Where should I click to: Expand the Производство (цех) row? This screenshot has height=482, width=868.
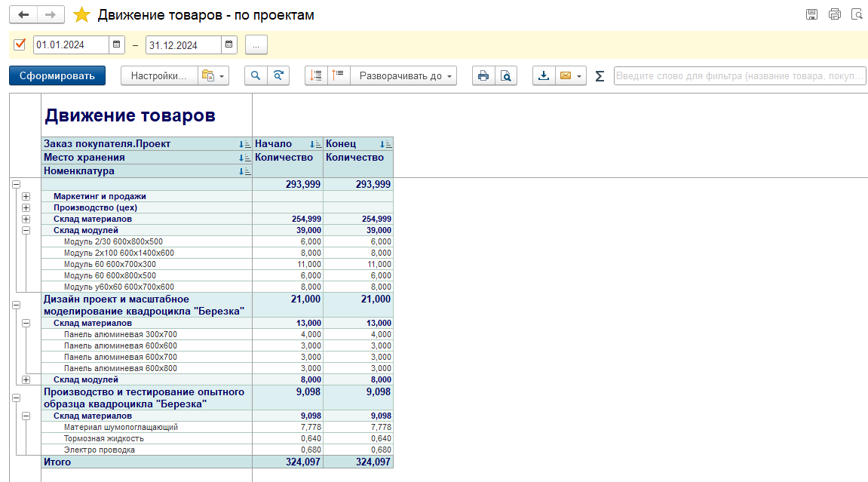click(x=26, y=207)
